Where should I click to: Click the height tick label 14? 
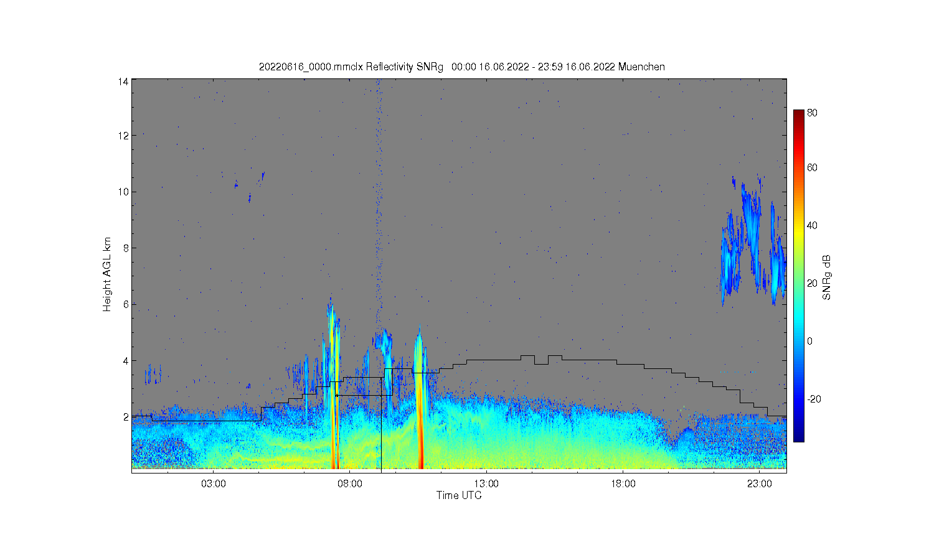click(x=124, y=82)
